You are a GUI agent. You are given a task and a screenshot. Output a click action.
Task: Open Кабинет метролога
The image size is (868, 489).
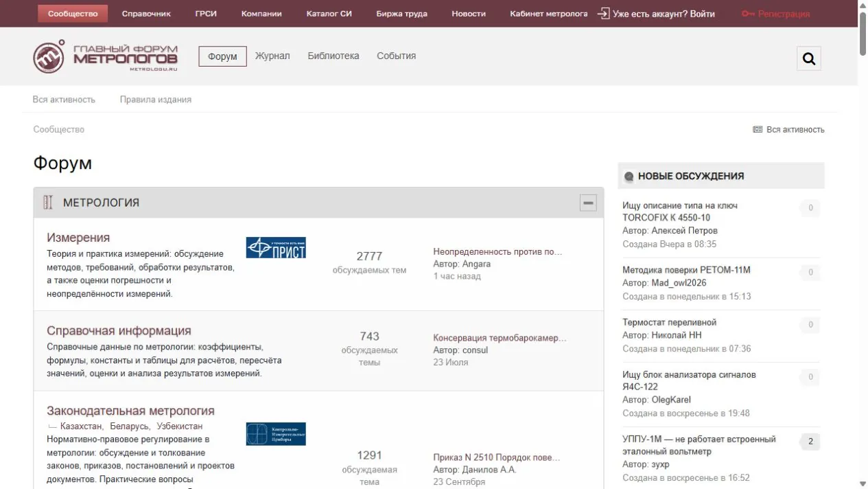coord(549,14)
